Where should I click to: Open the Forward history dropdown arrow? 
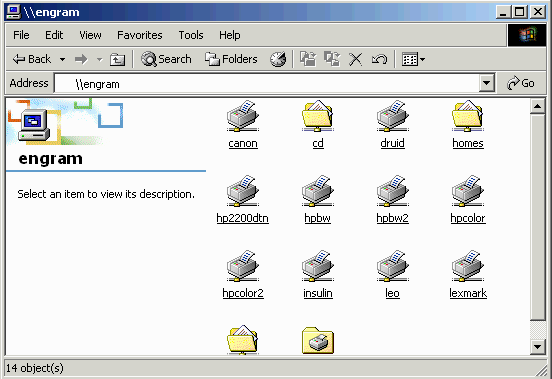click(x=100, y=59)
